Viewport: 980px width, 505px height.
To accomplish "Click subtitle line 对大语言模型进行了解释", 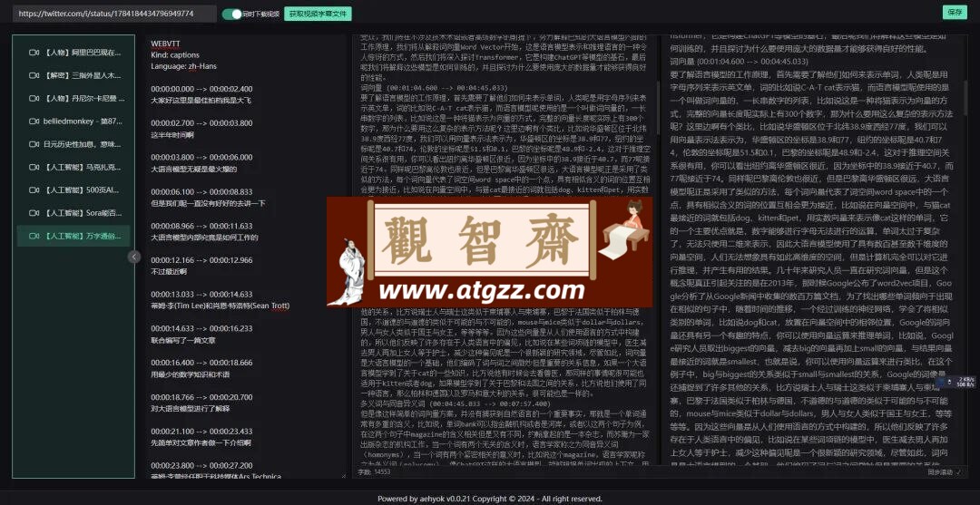I will click(x=190, y=408).
